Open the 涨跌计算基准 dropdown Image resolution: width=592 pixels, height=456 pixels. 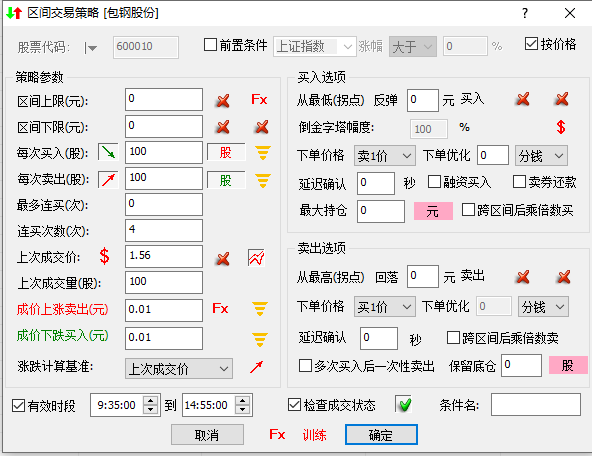[x=179, y=368]
